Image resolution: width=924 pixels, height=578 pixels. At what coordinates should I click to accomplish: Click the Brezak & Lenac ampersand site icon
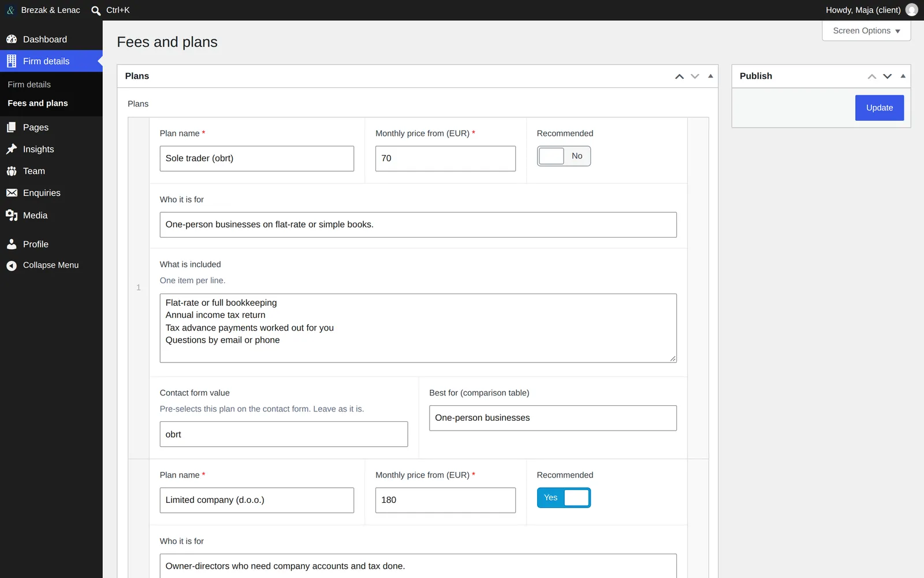coord(10,10)
